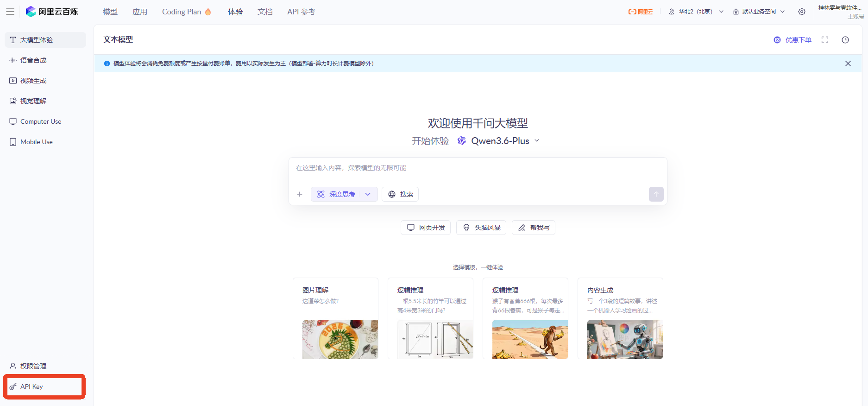Viewport: 868px width, 406px height.
Task: Open the 默认业务空间 workspace dropdown
Action: coord(759,12)
